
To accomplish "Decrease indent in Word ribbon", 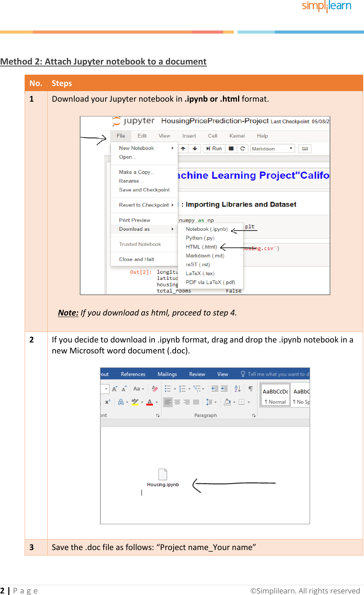I will tap(215, 389).
